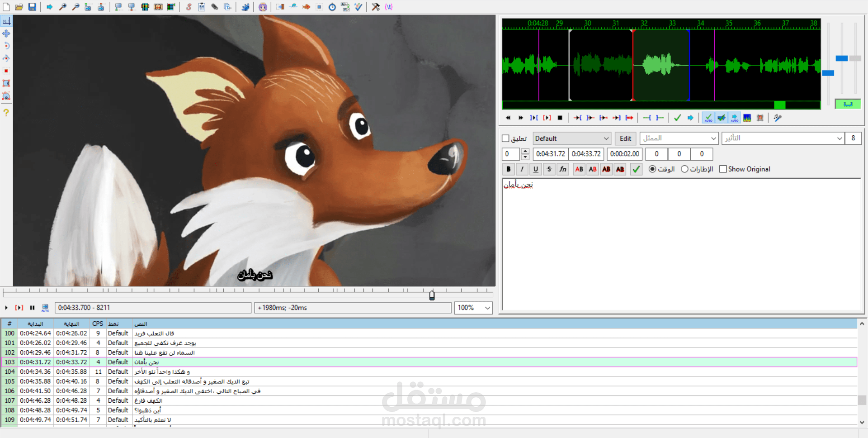Enable the Show Original checkbox
The height and width of the screenshot is (438, 868).
click(x=723, y=169)
